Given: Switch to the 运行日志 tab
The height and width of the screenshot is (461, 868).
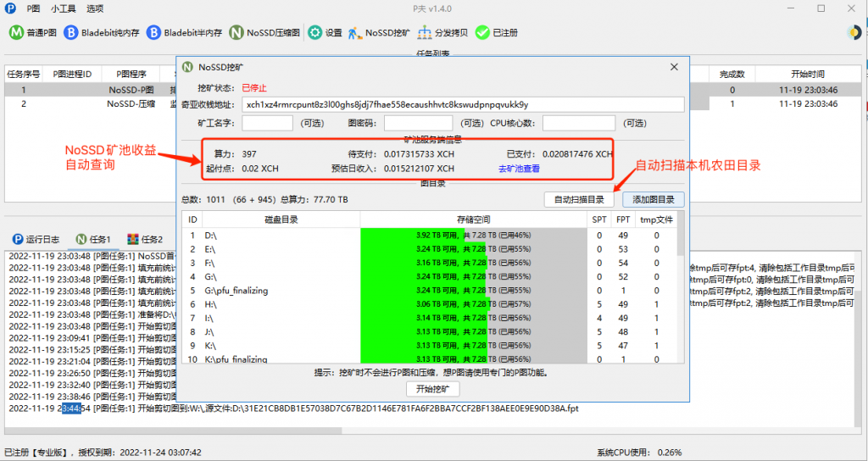Looking at the screenshot, I should click(36, 239).
